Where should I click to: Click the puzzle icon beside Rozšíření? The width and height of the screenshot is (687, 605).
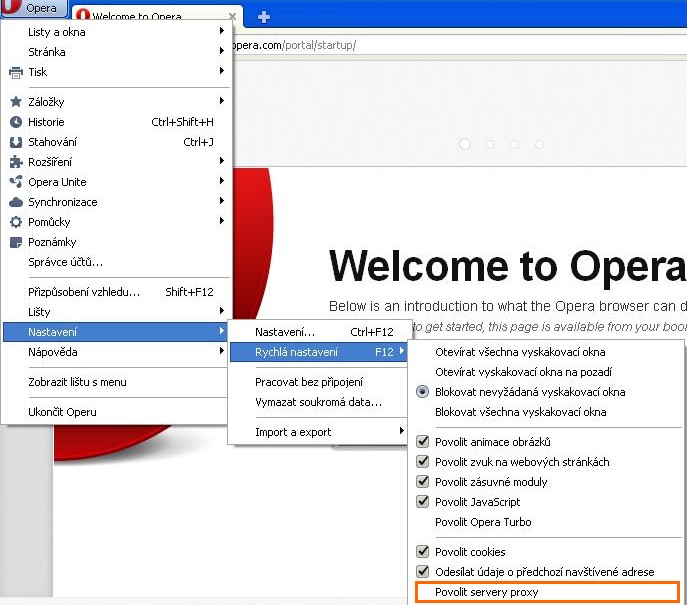pyautogui.click(x=15, y=162)
